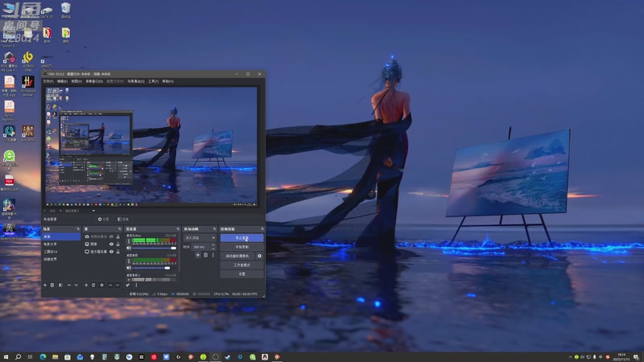The width and height of the screenshot is (644, 362).
Task: Add a new source with the plus icon
Action: [86, 285]
